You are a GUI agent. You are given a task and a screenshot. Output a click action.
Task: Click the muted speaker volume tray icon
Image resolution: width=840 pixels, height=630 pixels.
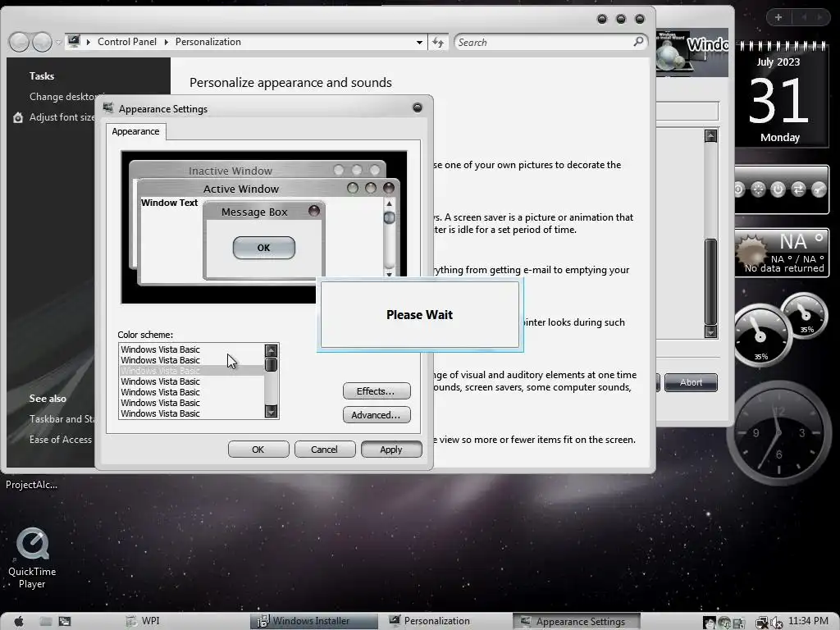(x=776, y=623)
